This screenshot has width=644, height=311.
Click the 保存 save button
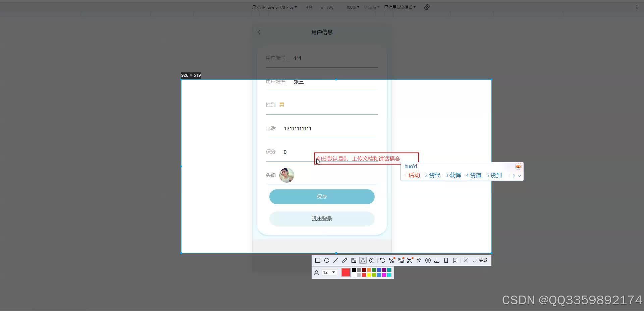[x=322, y=197]
